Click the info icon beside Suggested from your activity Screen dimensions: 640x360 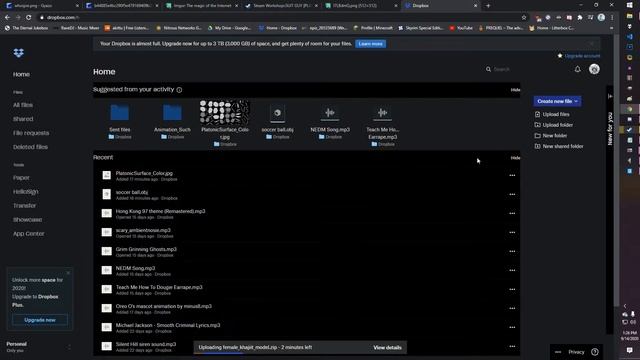click(179, 90)
